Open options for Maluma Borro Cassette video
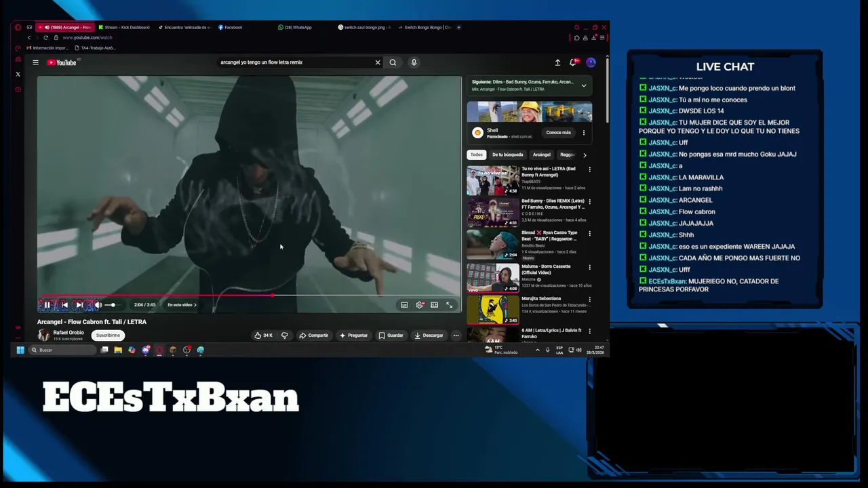868x488 pixels. point(589,267)
